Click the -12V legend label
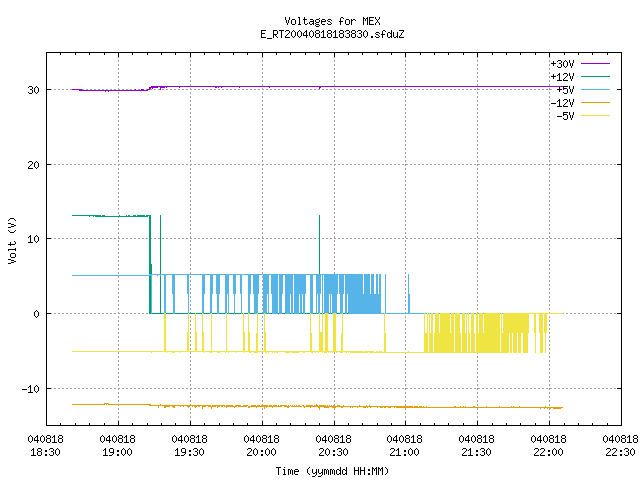The height and width of the screenshot is (480, 640). coord(562,103)
